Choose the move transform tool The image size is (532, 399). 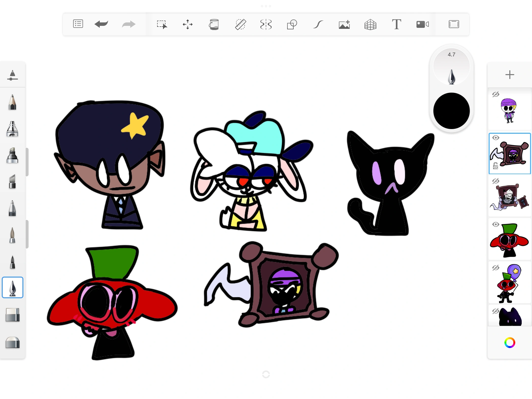tap(188, 24)
